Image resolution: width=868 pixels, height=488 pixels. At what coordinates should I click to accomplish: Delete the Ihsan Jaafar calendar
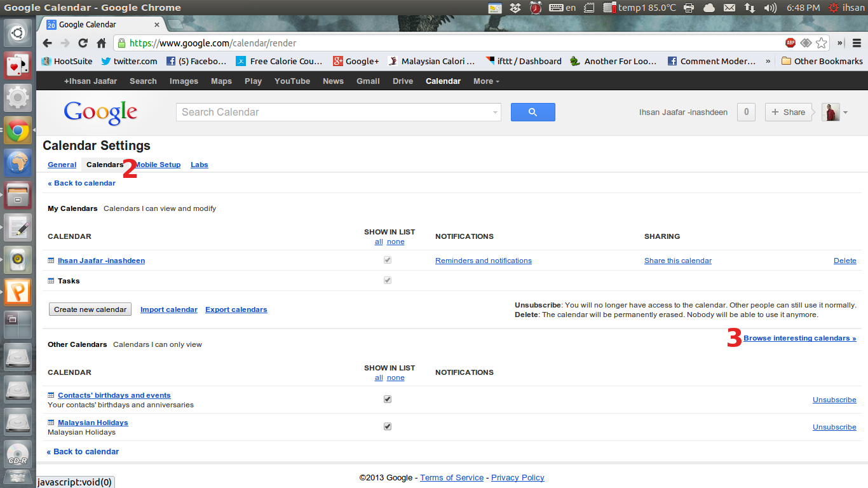point(845,261)
